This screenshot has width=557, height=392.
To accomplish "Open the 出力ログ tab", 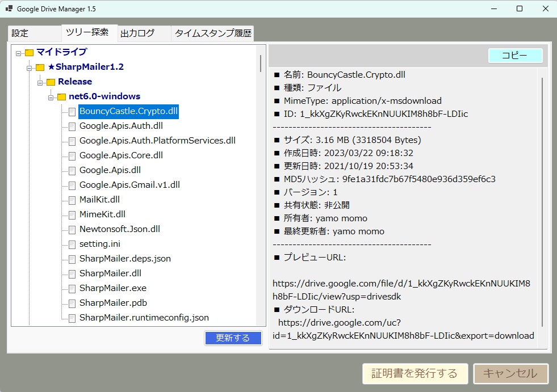I will click(144, 33).
